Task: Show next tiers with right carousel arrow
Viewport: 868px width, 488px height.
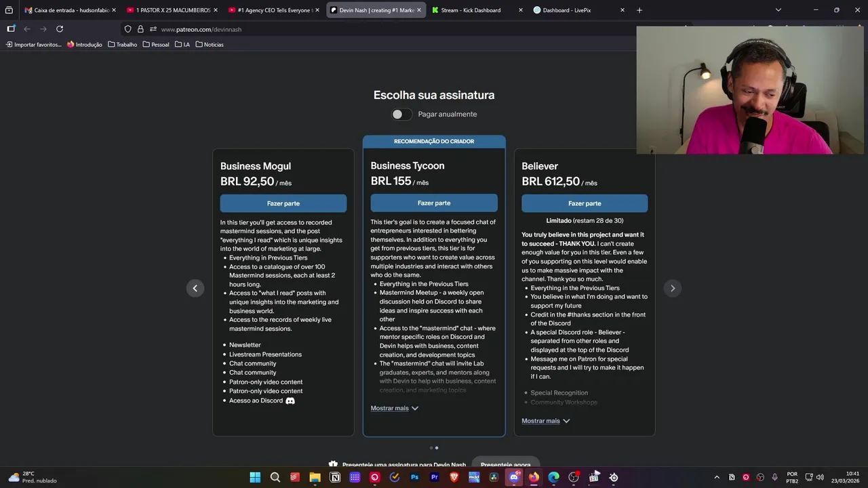Action: tap(673, 288)
